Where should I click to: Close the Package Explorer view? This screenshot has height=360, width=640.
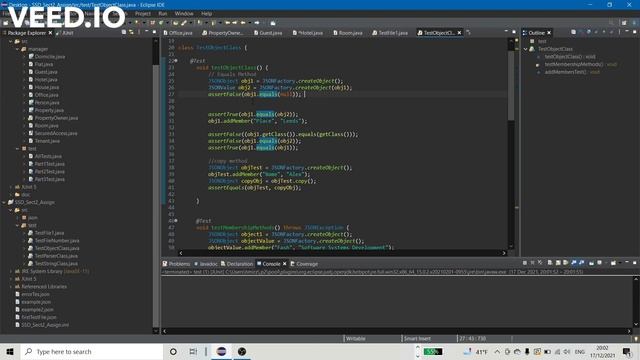click(x=50, y=33)
